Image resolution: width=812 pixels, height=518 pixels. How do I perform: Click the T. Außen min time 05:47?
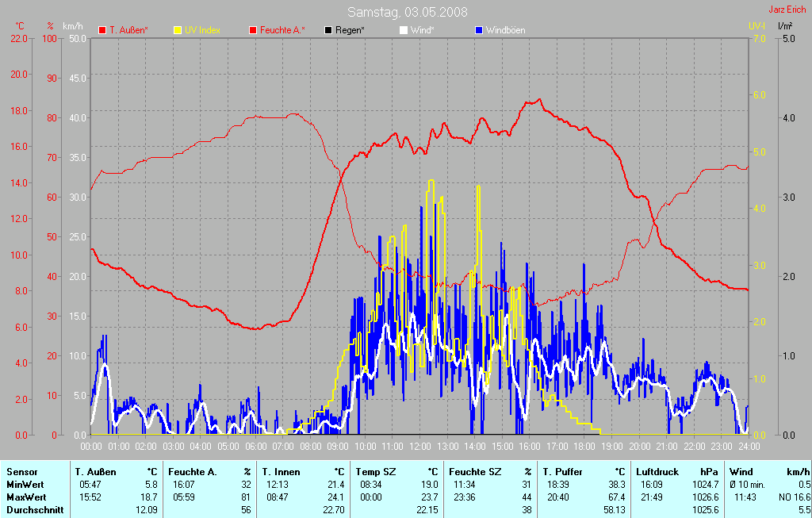click(x=90, y=485)
